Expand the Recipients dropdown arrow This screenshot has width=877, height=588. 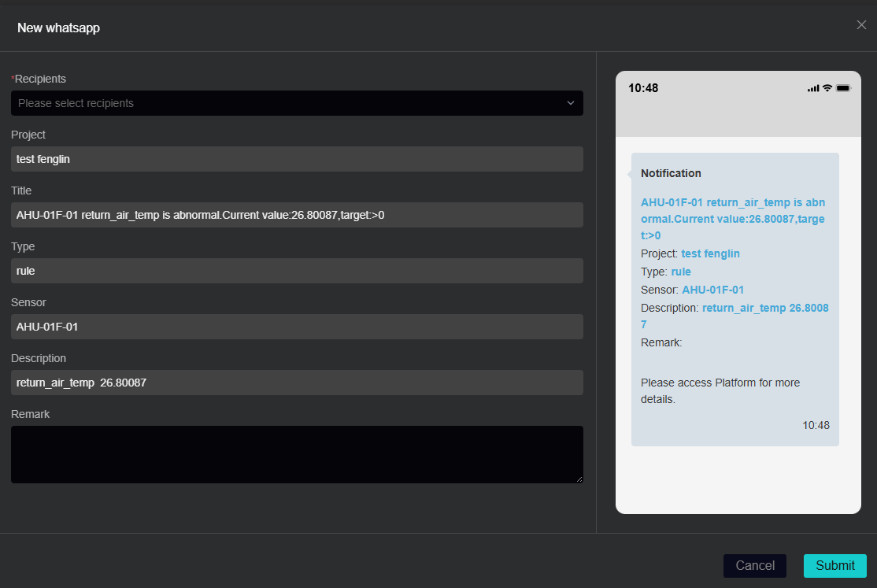point(571,103)
